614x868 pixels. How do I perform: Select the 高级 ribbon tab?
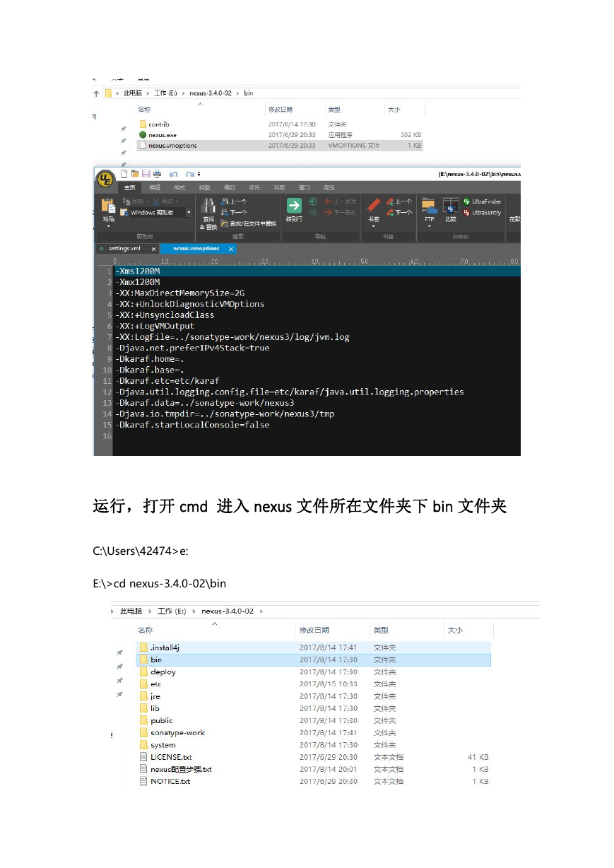tap(329, 187)
